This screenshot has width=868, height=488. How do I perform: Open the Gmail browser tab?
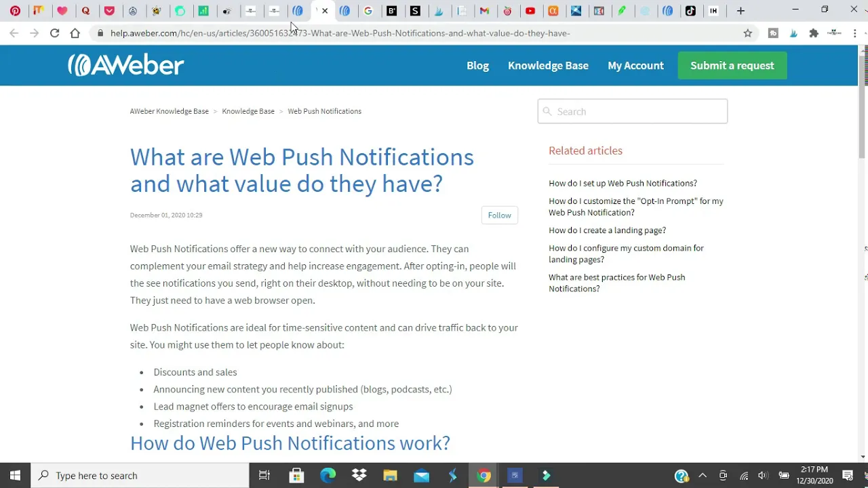click(484, 11)
